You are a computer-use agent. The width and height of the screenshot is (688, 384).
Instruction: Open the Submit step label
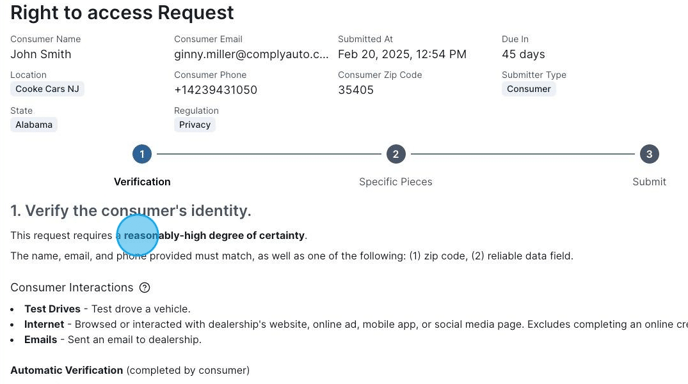649,182
